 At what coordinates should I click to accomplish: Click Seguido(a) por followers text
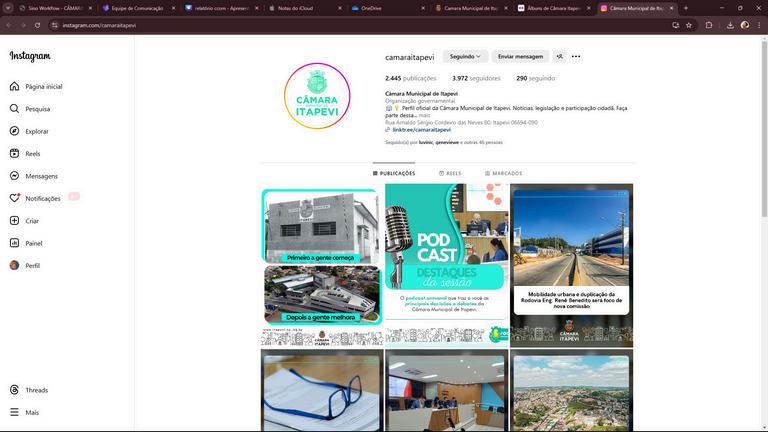444,143
